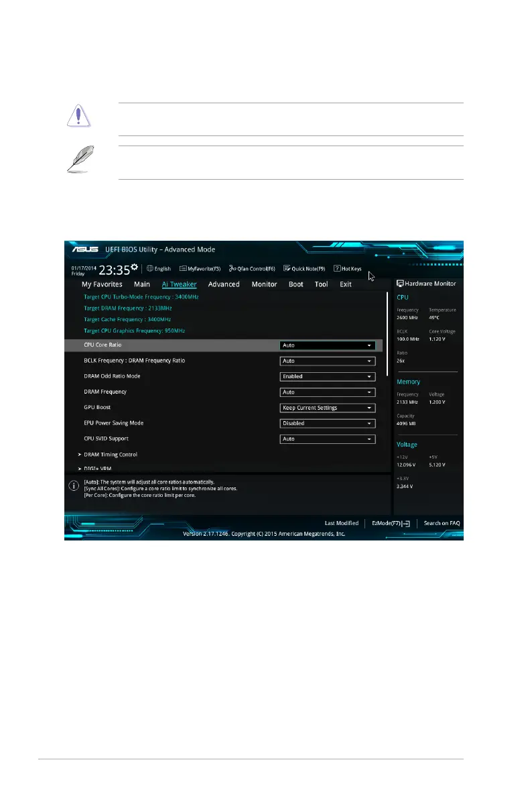Open Qfan Control(F6)
The height and width of the screenshot is (802, 532).
[252, 268]
